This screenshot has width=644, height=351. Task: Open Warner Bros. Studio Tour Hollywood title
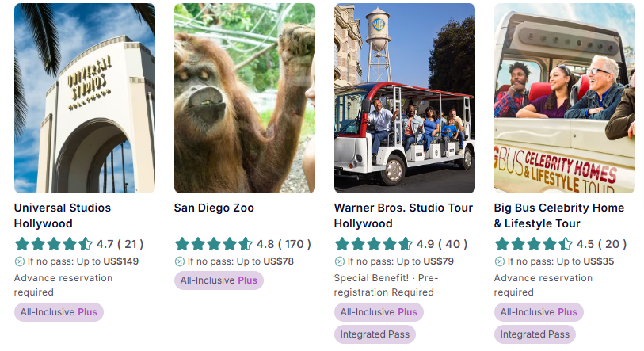point(403,216)
